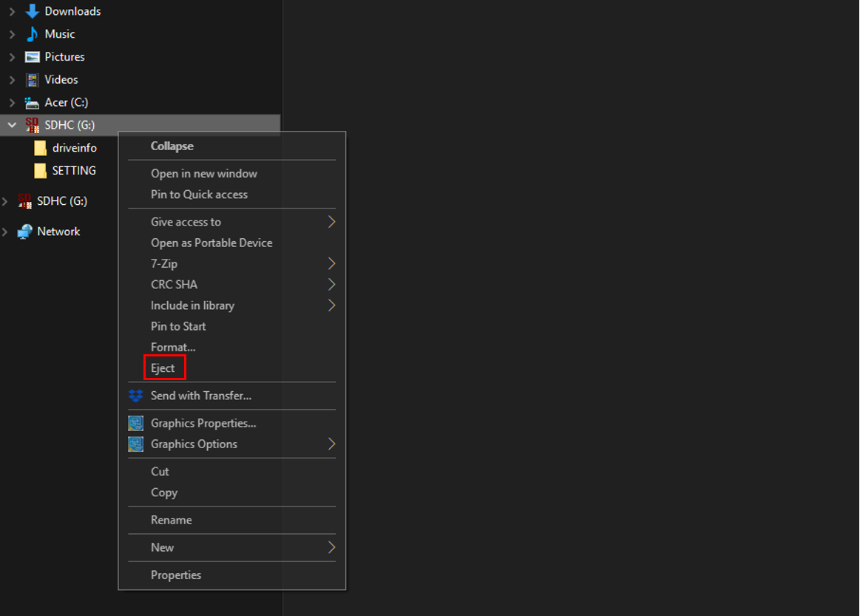This screenshot has width=860, height=616.
Task: Expand the Acer (C:) drive node
Action: 12,103
